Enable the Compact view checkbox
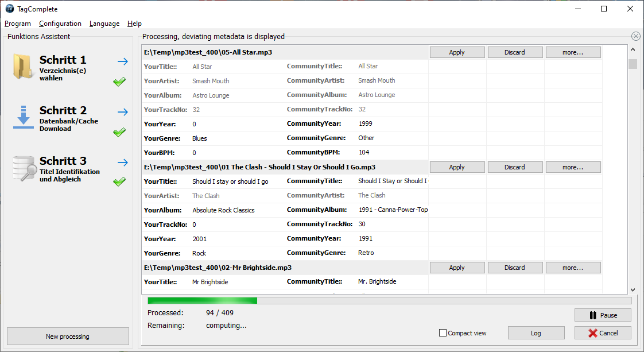The height and width of the screenshot is (352, 644). click(x=443, y=333)
